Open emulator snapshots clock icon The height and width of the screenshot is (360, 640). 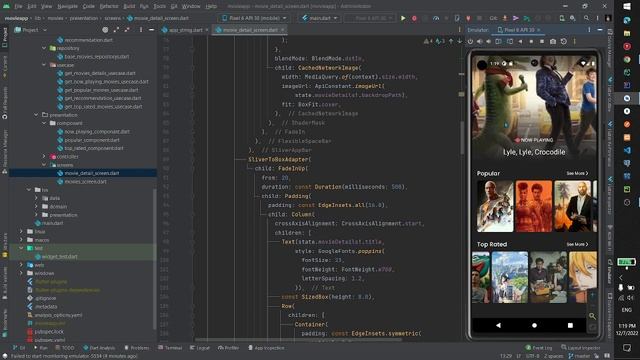coord(564,41)
